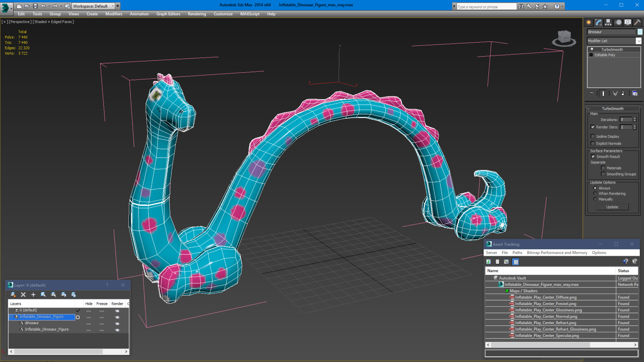This screenshot has width=644, height=362.
Task: Select When Rendering update option
Action: (x=595, y=193)
